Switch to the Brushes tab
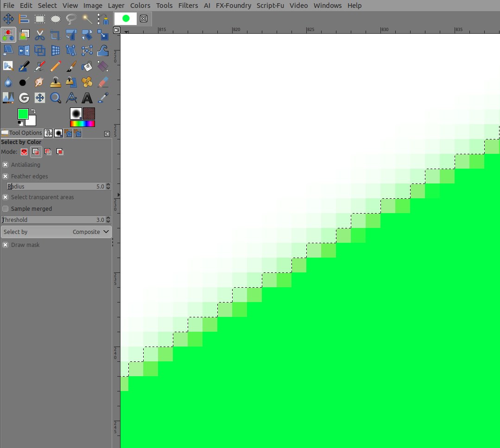Image resolution: width=500 pixels, height=448 pixels. [58, 133]
